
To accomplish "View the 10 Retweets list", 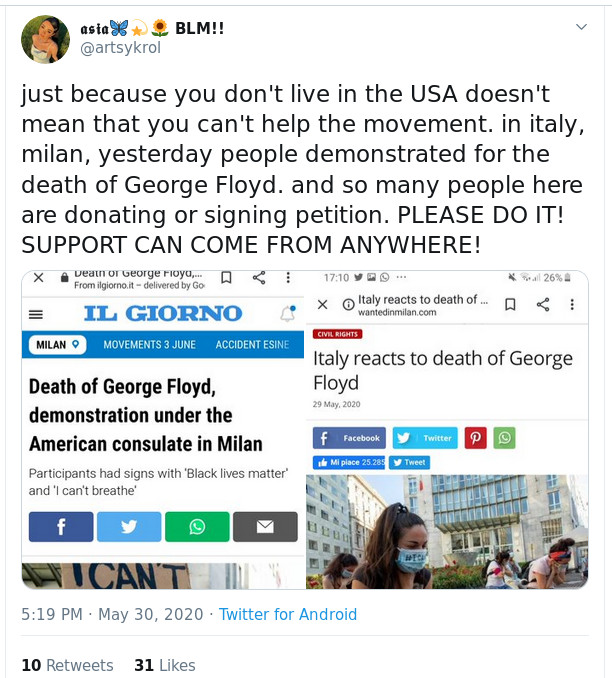I will tap(67, 665).
